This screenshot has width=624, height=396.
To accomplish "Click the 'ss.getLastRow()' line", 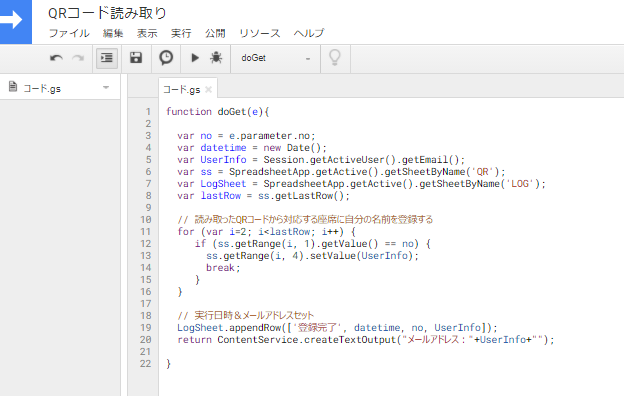I will click(263, 196).
